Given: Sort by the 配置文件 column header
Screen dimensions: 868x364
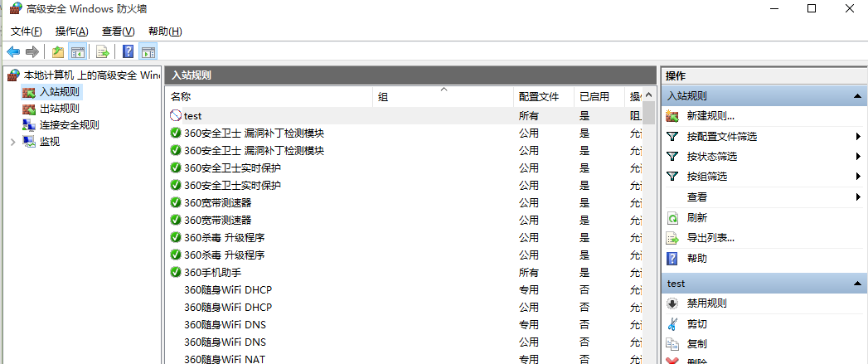Looking at the screenshot, I should (x=544, y=97).
